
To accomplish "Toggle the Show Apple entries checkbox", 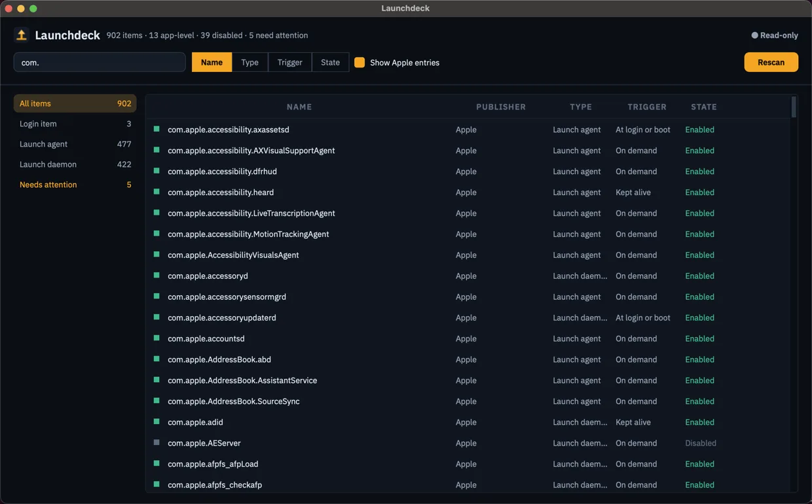I will (x=360, y=62).
